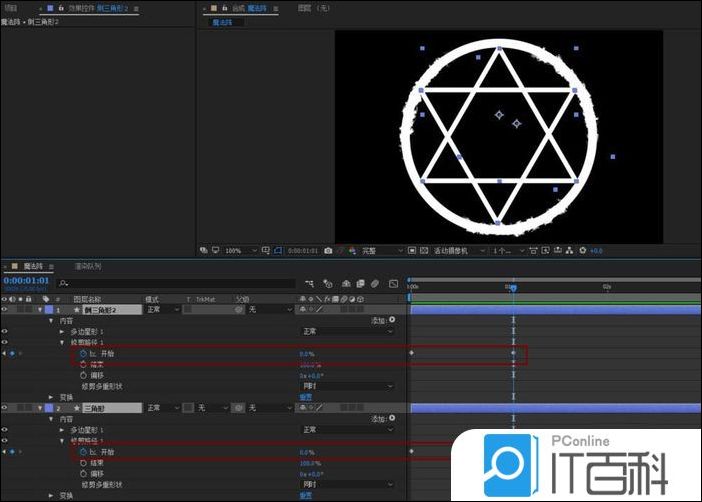Click 重置 reset link for 倒三角形2 transform
The height and width of the screenshot is (502, 702).
tap(306, 397)
